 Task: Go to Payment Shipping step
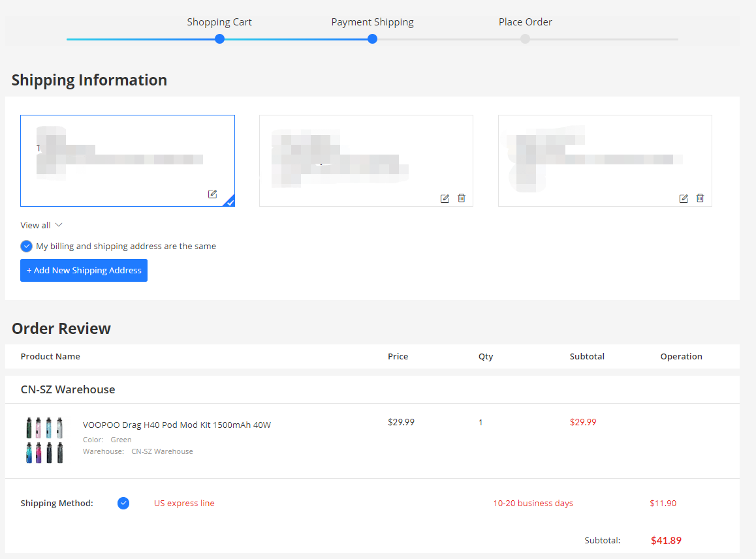372,22
